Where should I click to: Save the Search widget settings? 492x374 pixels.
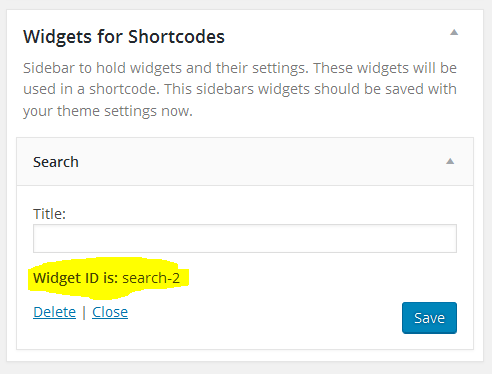(x=429, y=318)
